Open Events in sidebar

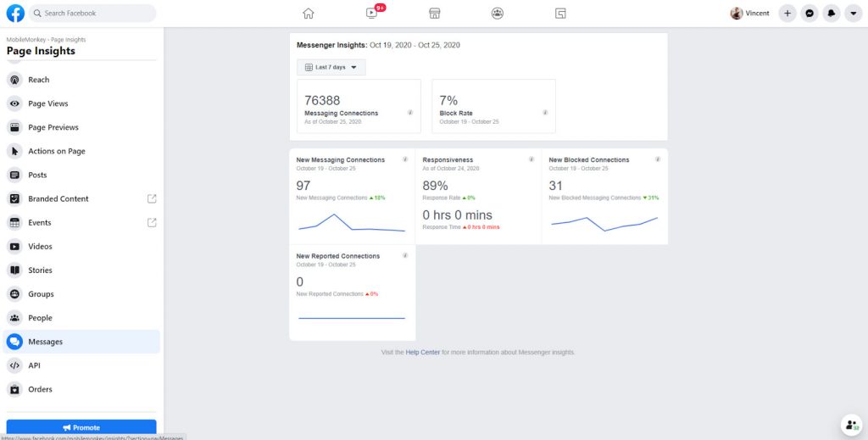81,222
